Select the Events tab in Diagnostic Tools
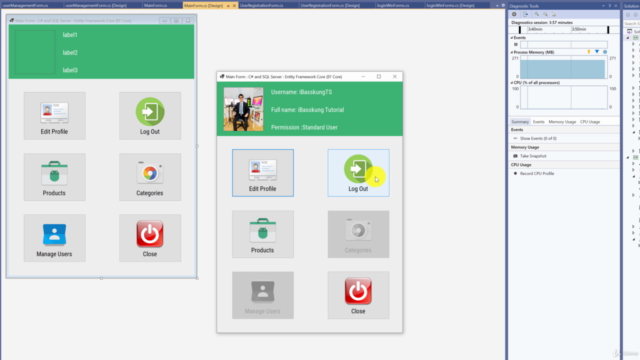The image size is (640, 360). [538, 122]
